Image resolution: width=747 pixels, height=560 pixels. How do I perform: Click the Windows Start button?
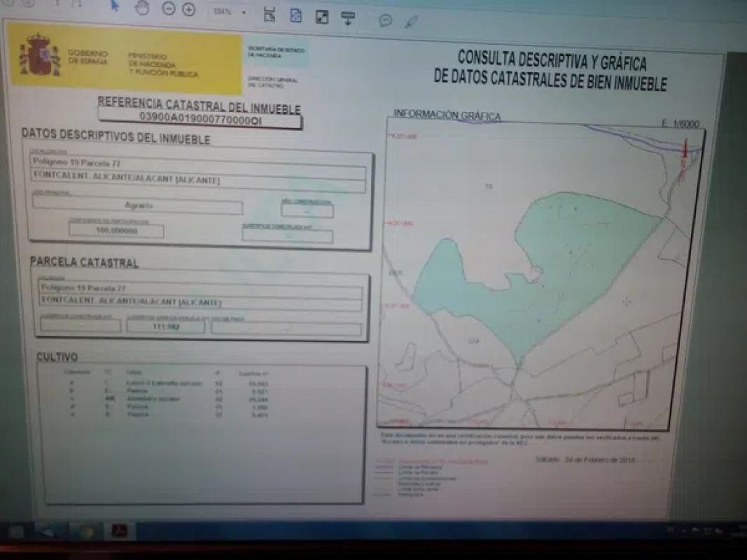15,532
